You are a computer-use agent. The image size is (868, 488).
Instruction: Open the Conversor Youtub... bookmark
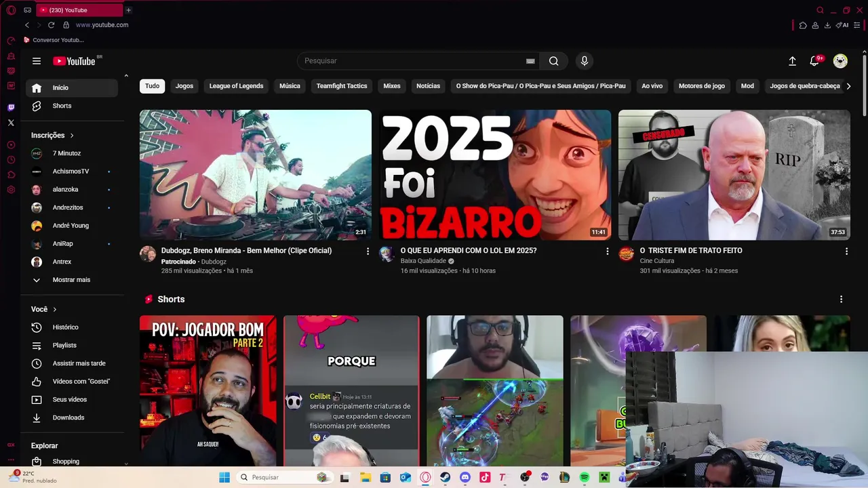tap(54, 40)
